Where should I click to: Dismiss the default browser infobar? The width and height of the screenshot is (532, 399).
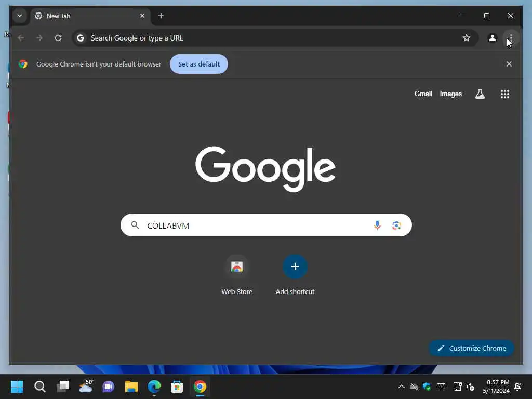[509, 64]
